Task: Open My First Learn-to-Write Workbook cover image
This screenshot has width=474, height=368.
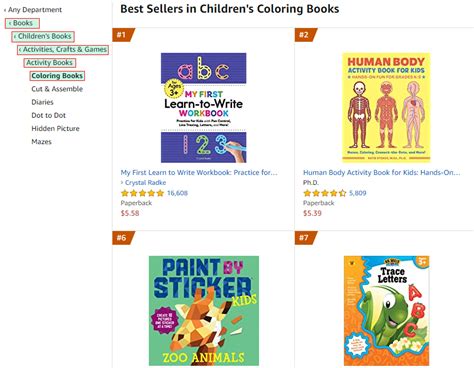Action: [x=203, y=108]
